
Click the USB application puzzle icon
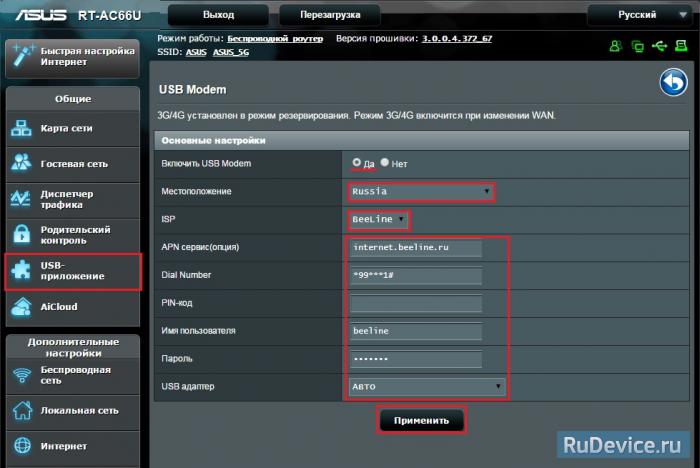point(21,270)
